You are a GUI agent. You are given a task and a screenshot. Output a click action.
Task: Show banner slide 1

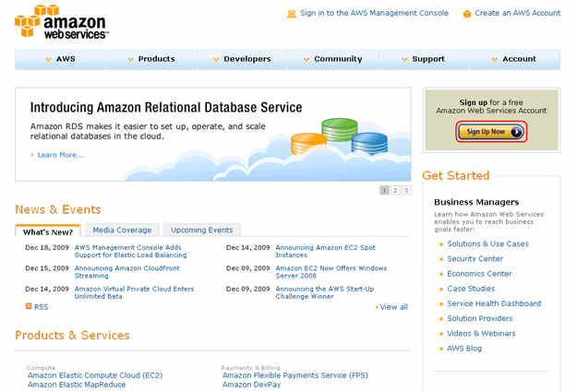coord(384,190)
